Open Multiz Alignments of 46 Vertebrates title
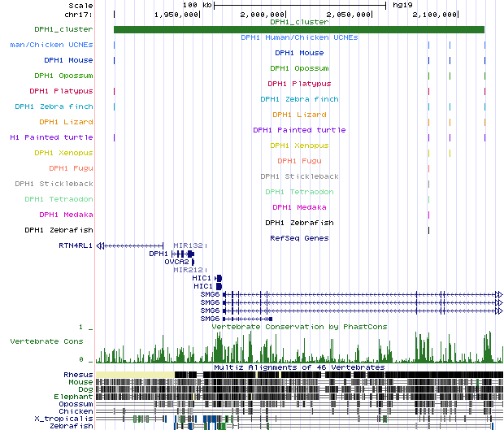This screenshot has width=504, height=430. tap(298, 367)
